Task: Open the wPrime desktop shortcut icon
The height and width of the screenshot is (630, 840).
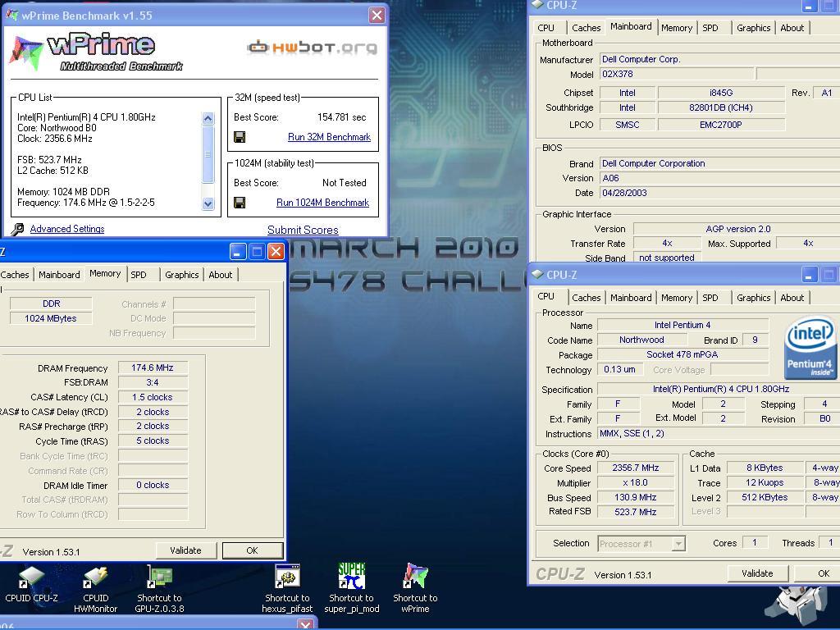Action: (x=415, y=589)
